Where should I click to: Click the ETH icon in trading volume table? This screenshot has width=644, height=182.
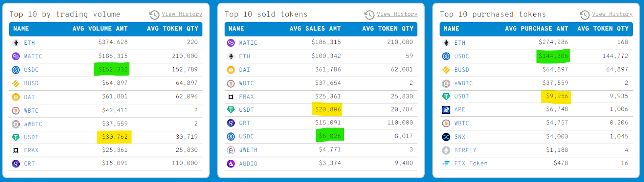coord(16,43)
